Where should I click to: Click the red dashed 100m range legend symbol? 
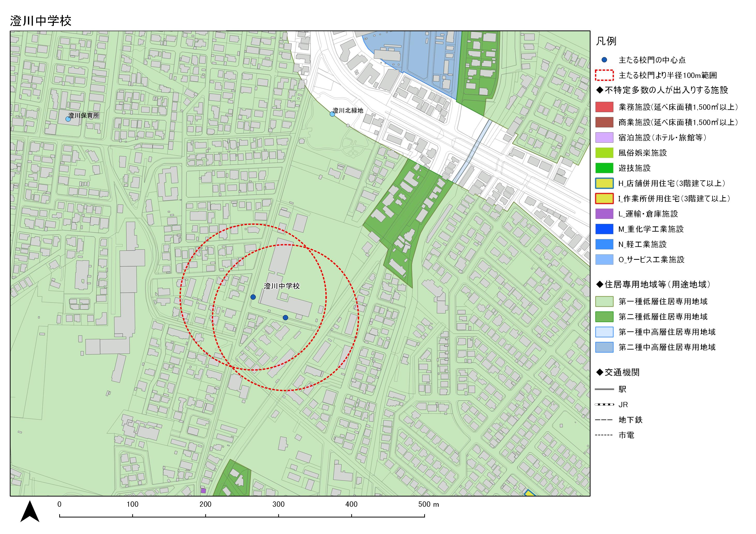tap(604, 75)
